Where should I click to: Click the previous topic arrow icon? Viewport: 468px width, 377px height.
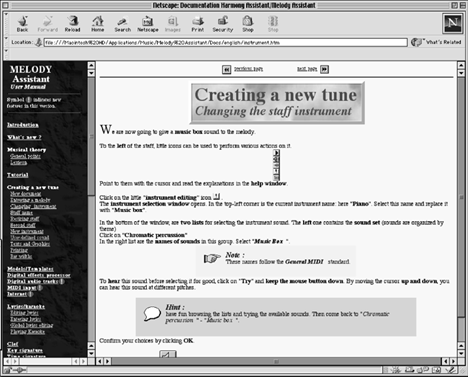click(226, 69)
